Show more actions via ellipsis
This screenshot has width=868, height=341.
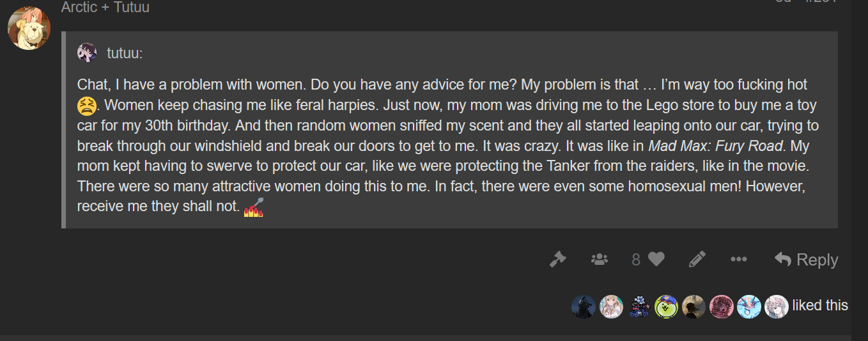[x=738, y=259]
